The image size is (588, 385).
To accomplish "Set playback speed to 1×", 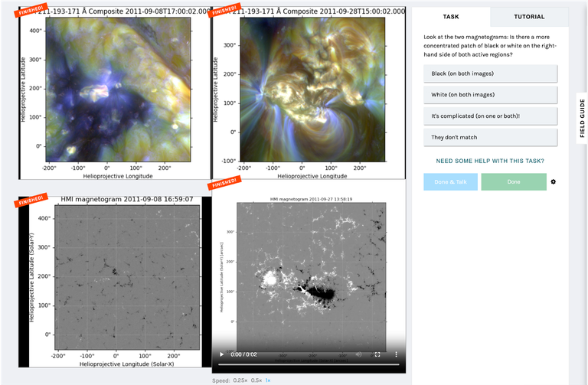I will click(269, 380).
